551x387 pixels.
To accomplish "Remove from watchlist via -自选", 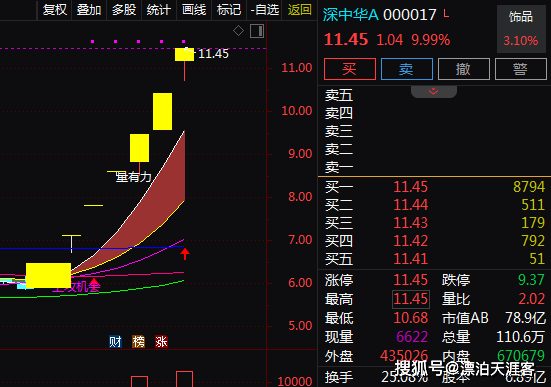I will pos(265,10).
